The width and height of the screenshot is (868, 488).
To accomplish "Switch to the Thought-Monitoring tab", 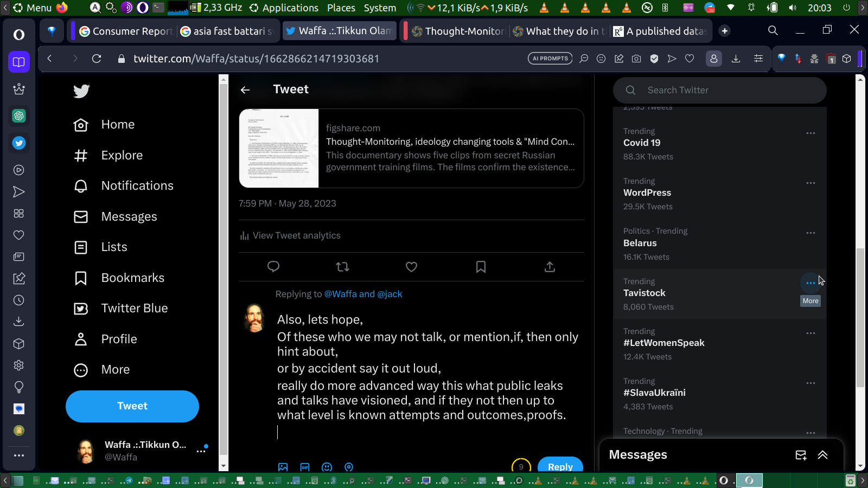I will click(x=458, y=31).
